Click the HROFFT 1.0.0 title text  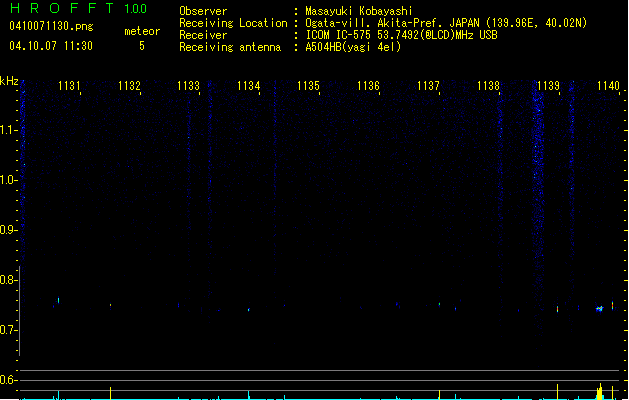coord(79,8)
